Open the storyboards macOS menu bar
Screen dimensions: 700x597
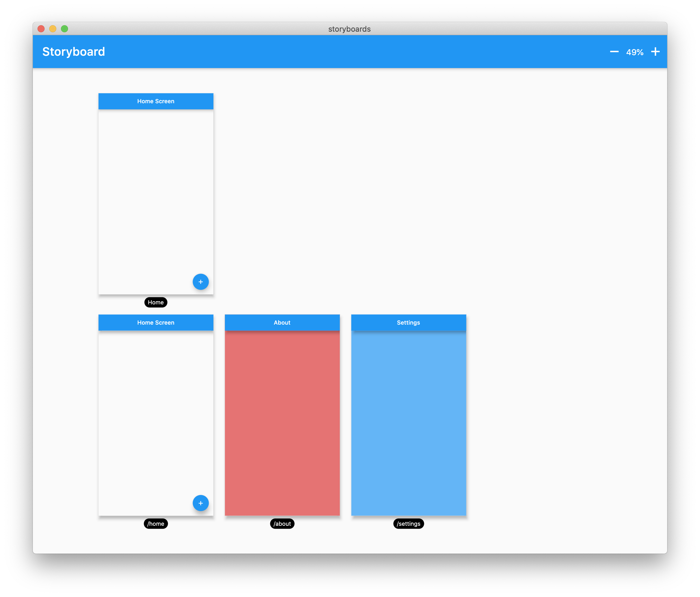coord(350,29)
